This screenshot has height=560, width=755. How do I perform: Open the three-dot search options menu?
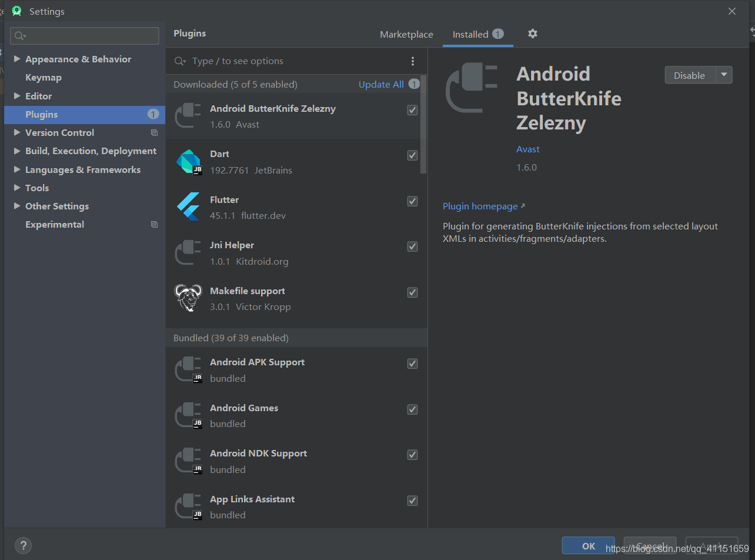413,61
